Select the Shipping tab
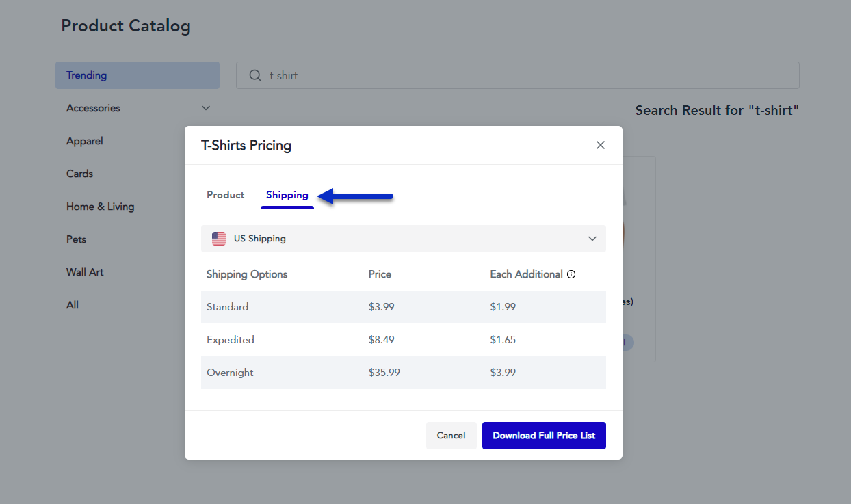This screenshot has height=504, width=851. (x=287, y=195)
